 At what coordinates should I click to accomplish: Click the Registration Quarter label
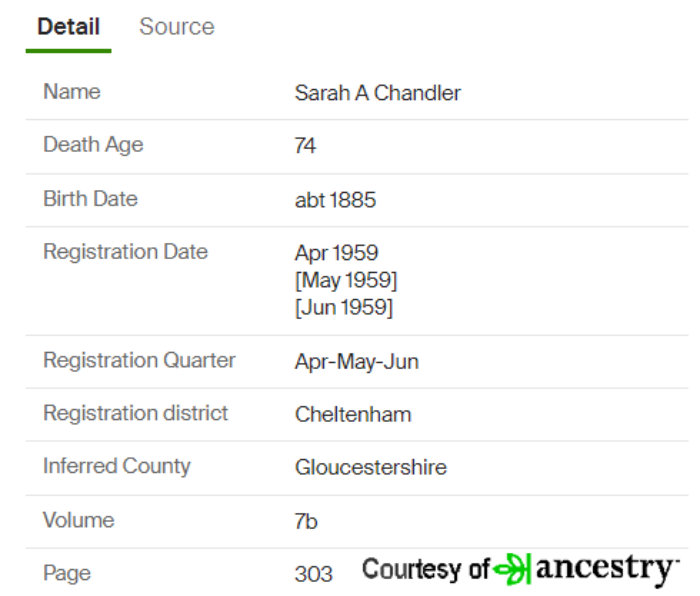tap(139, 360)
